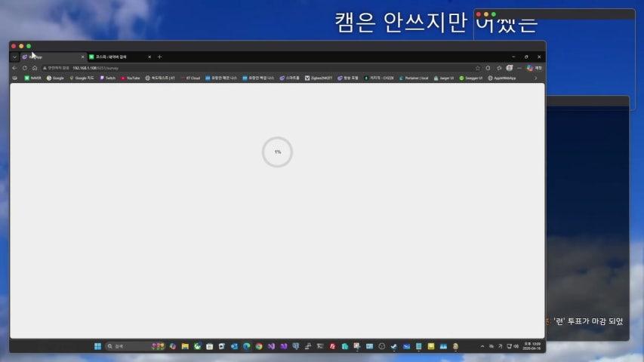The height and width of the screenshot is (362, 644).
Task: Open FileZilla from the taskbar
Action: (x=333, y=346)
